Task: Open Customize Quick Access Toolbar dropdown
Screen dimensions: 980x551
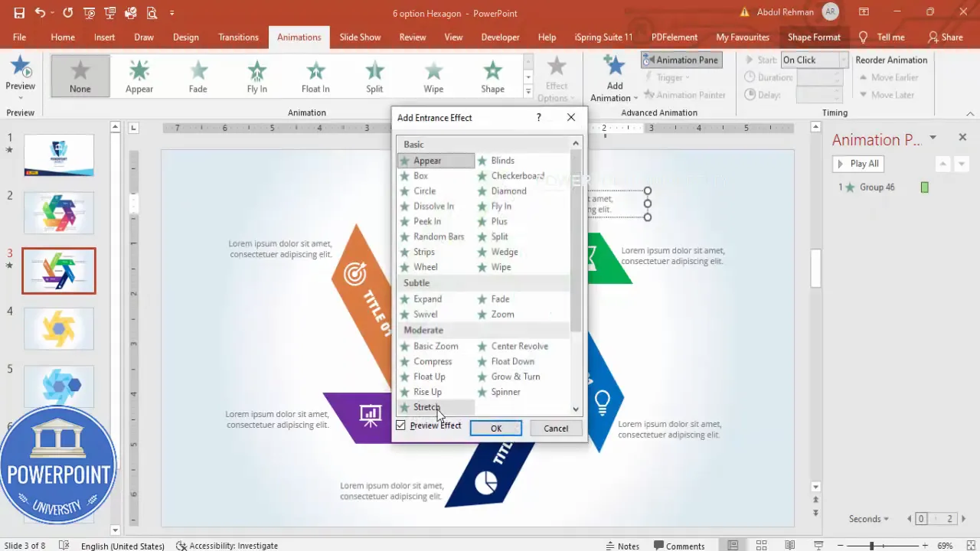Action: click(171, 13)
